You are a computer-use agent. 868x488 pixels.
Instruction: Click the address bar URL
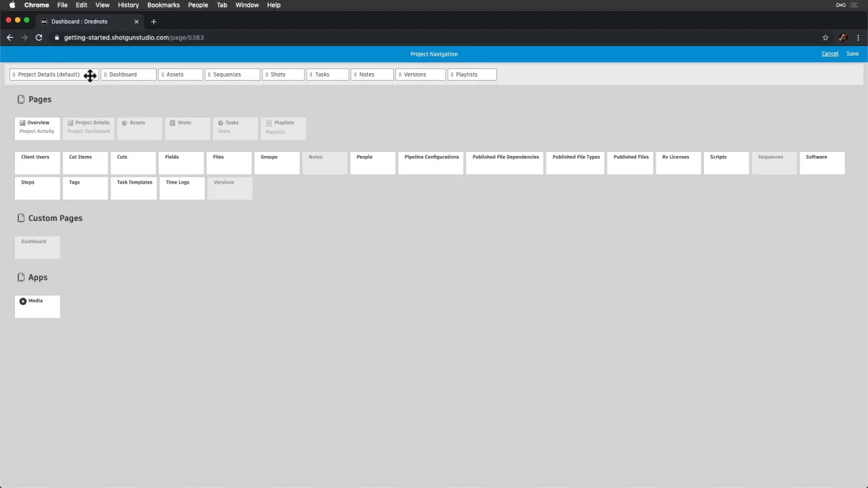(134, 37)
